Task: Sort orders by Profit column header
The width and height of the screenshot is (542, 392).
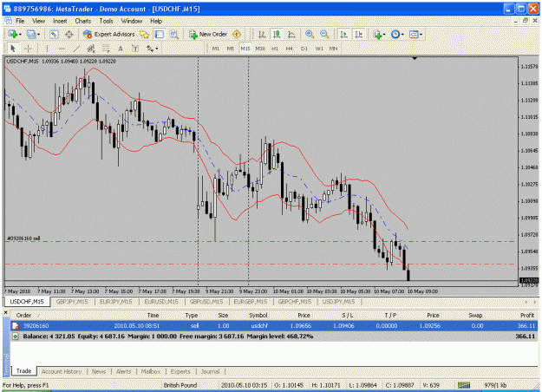Action: (x=527, y=316)
